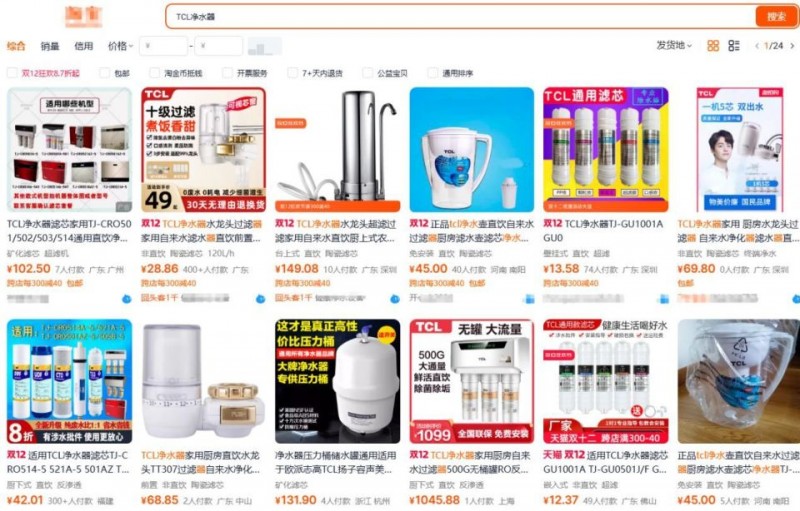Switch to list view layout icon
The height and width of the screenshot is (511, 800).
[734, 46]
